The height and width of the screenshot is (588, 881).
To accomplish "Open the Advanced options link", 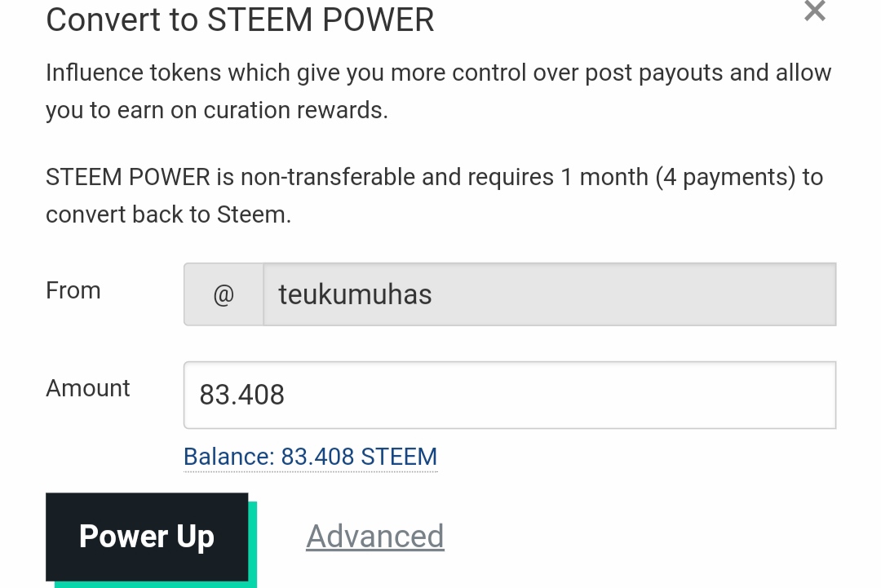I will [374, 537].
